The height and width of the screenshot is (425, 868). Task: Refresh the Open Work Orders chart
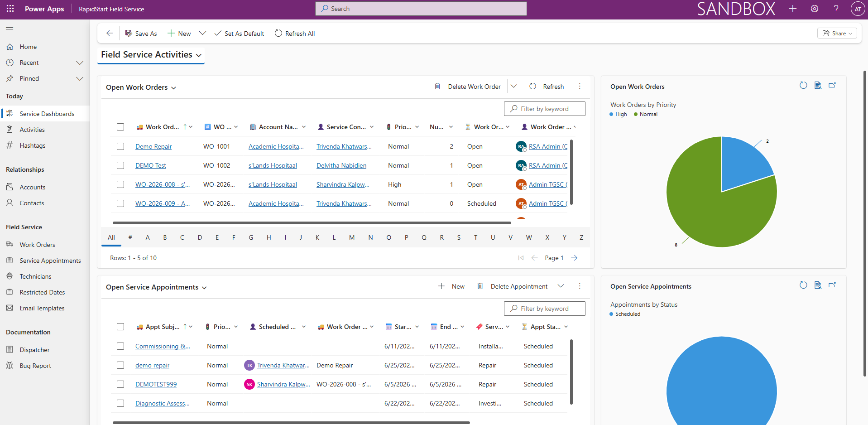click(x=803, y=85)
